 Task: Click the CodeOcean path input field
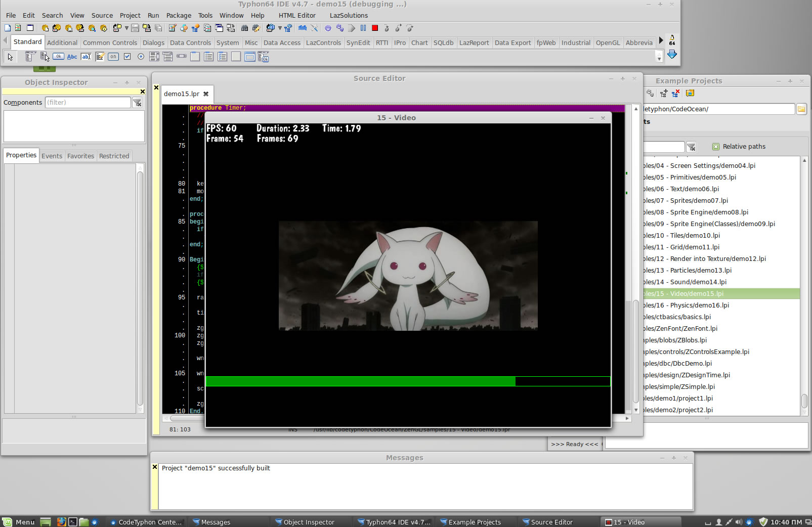pos(719,109)
